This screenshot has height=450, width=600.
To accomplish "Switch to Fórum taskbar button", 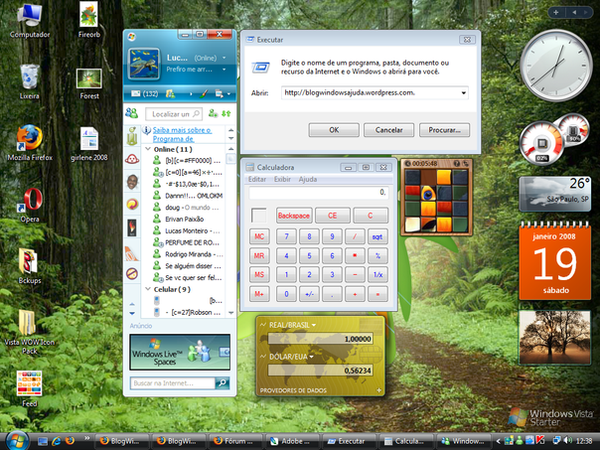I will point(235,441).
